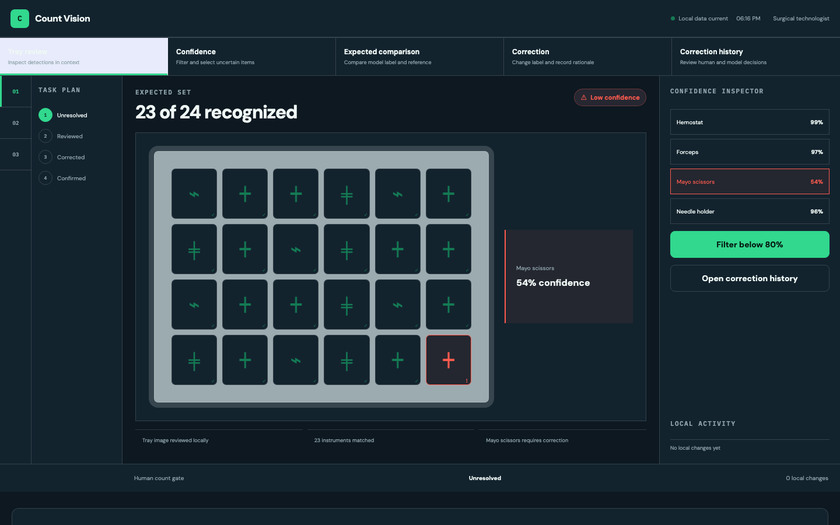Select tray cell in first row, first column
This screenshot has width=840, height=525.
(194, 193)
